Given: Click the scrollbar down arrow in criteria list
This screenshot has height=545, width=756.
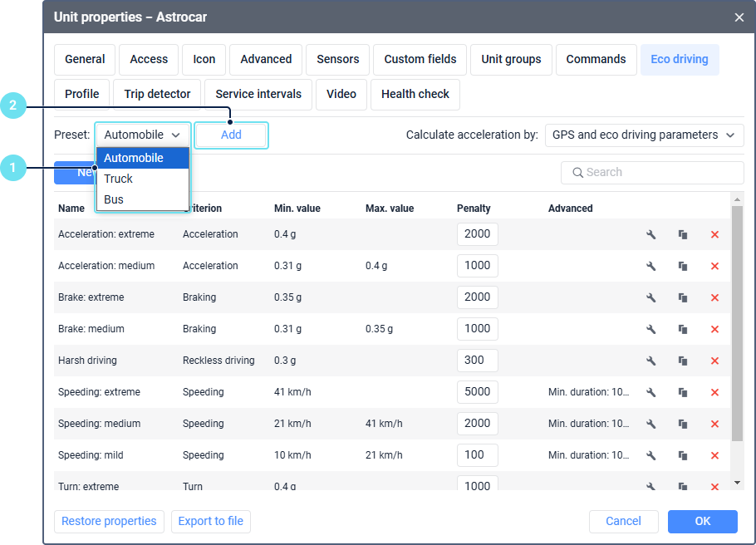Looking at the screenshot, I should tap(737, 482).
